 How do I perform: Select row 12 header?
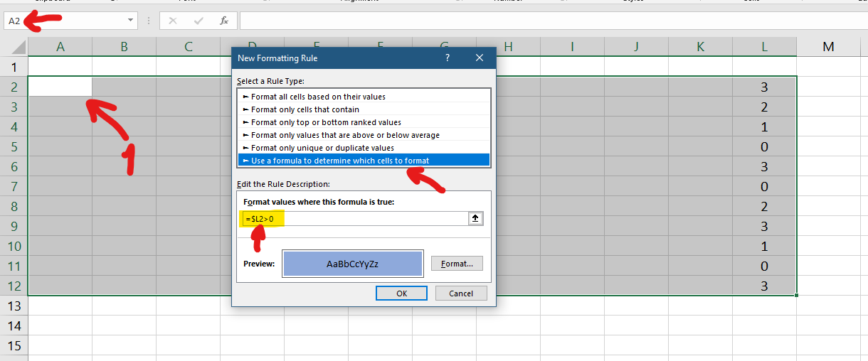tap(14, 286)
